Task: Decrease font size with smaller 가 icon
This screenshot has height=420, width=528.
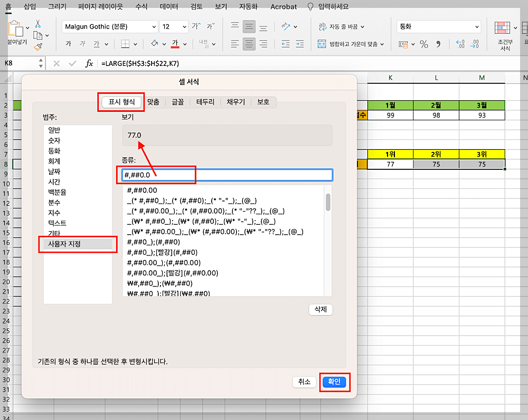Action: coord(211,26)
